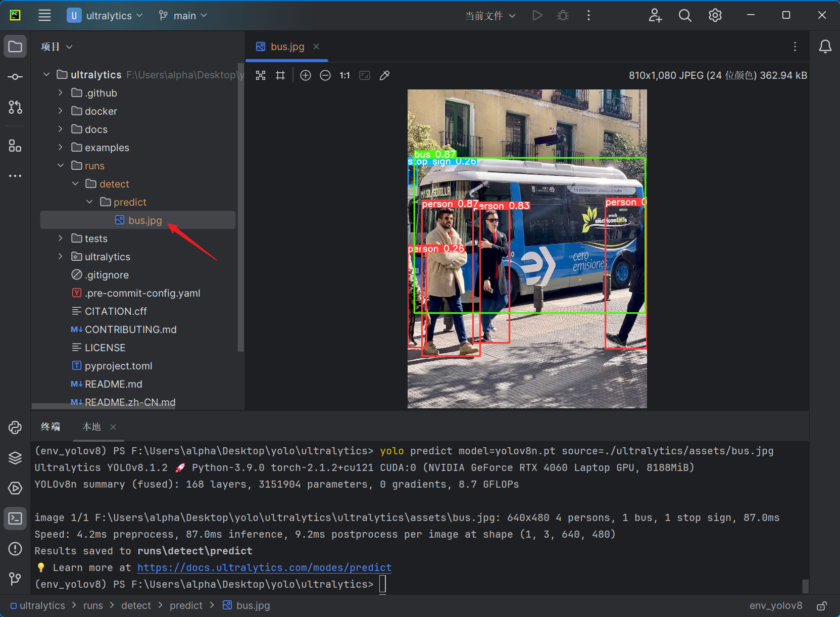Open the Notifications bell panel
The height and width of the screenshot is (617, 840).
pos(825,46)
